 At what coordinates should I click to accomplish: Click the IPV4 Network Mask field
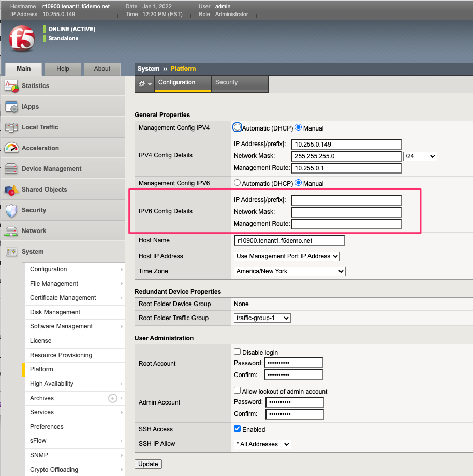pos(347,156)
